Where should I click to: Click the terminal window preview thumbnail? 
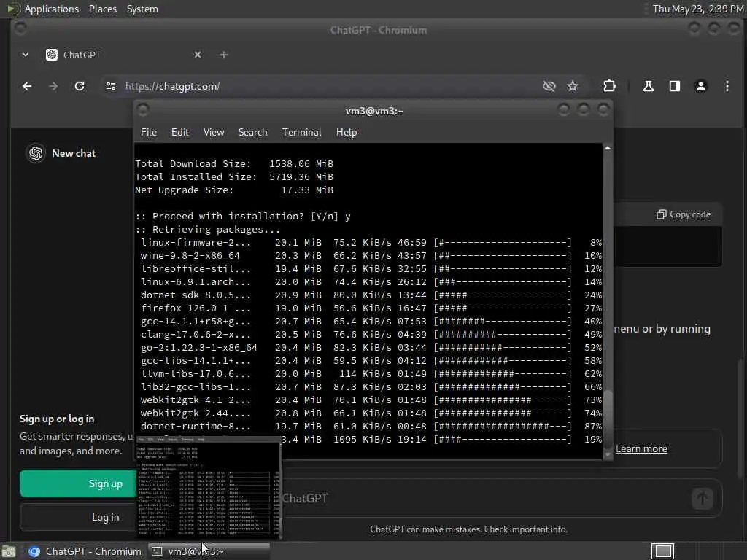point(209,487)
